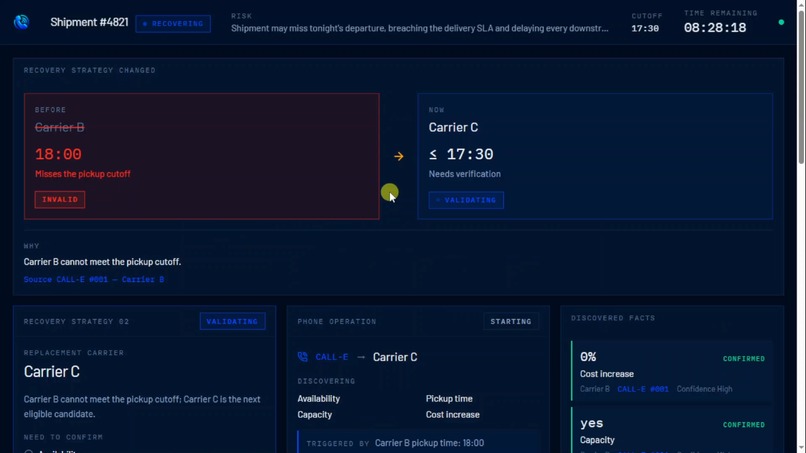
Task: Click the 'yes' Capacity fact card
Action: click(x=671, y=430)
